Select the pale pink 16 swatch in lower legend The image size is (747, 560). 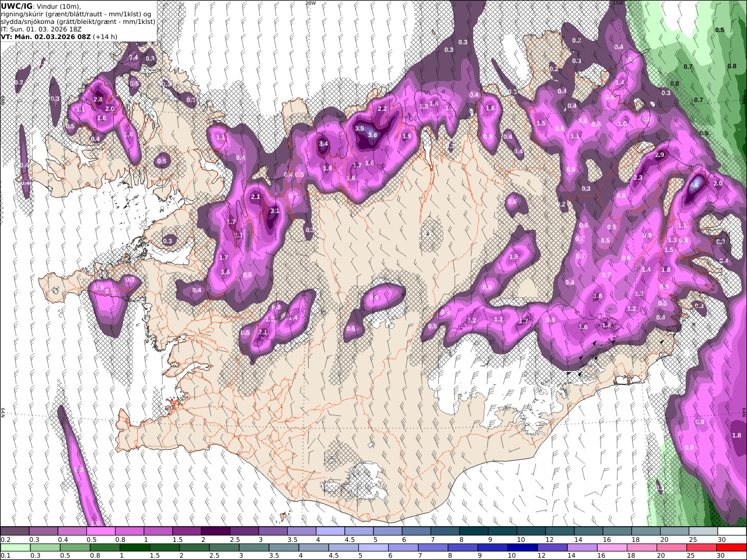[x=612, y=548]
